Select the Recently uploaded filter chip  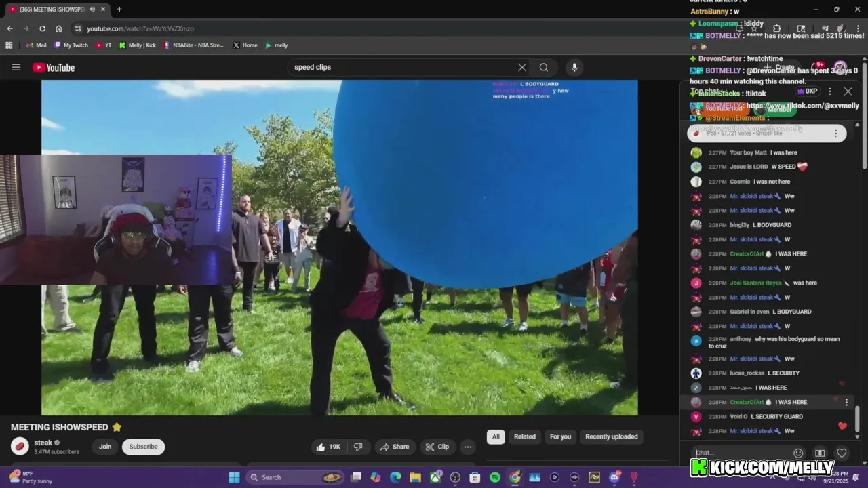pos(611,436)
